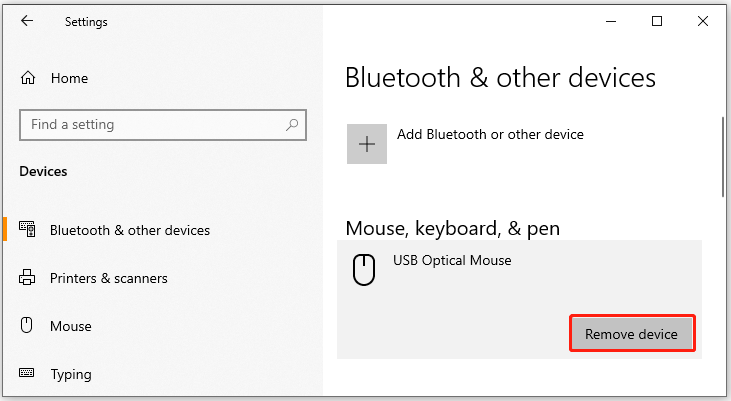Screen dimensions: 731x401
Task: Click the Home house icon
Action: [x=28, y=78]
